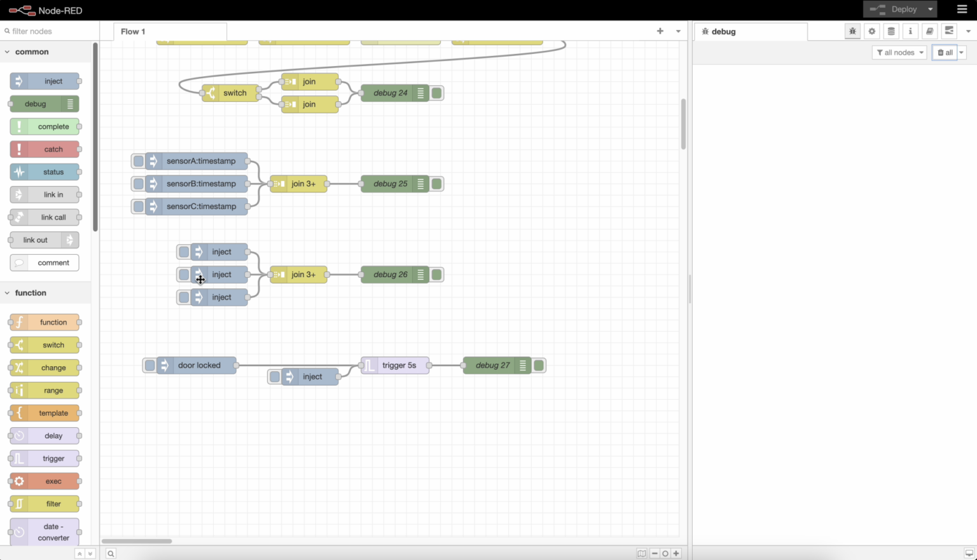Select the Flow 1 tab

tap(133, 31)
